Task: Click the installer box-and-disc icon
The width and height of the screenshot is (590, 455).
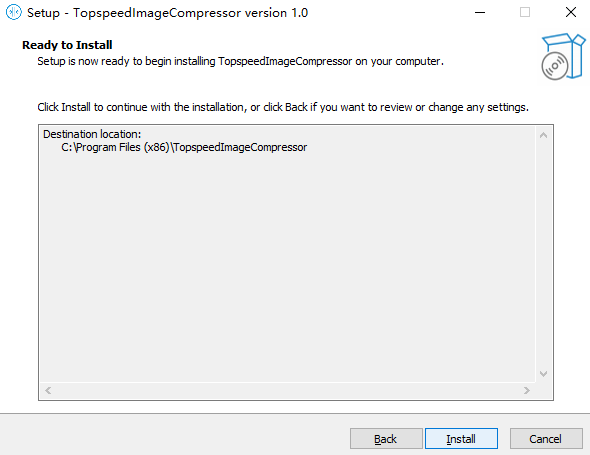Action: pos(563,56)
